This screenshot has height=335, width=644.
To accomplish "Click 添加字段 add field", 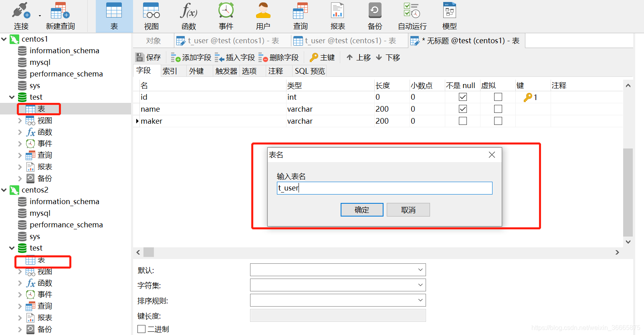I will click(191, 58).
